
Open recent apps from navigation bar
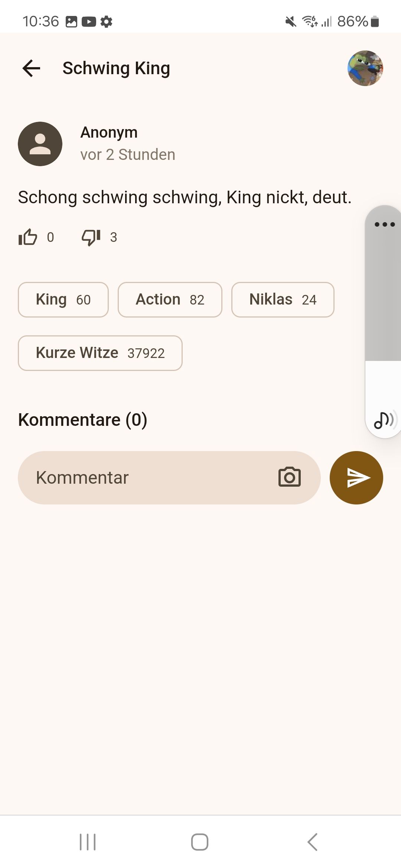click(88, 842)
